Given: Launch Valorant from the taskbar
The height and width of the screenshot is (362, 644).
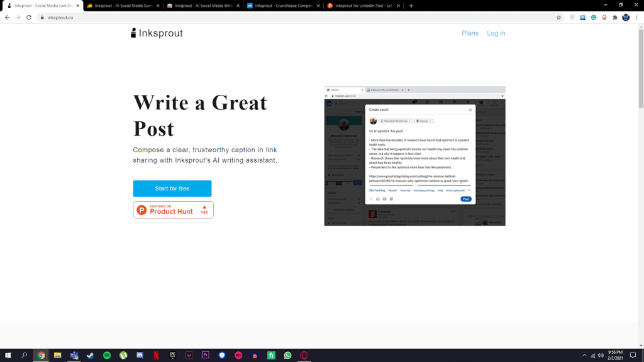Looking at the screenshot, I should tap(189, 356).
